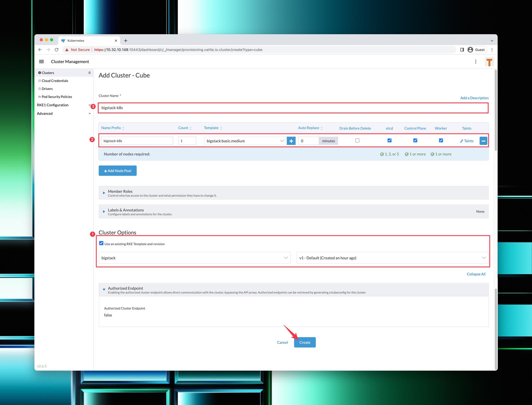
Task: Click the etcd column header
Action: [x=389, y=128]
